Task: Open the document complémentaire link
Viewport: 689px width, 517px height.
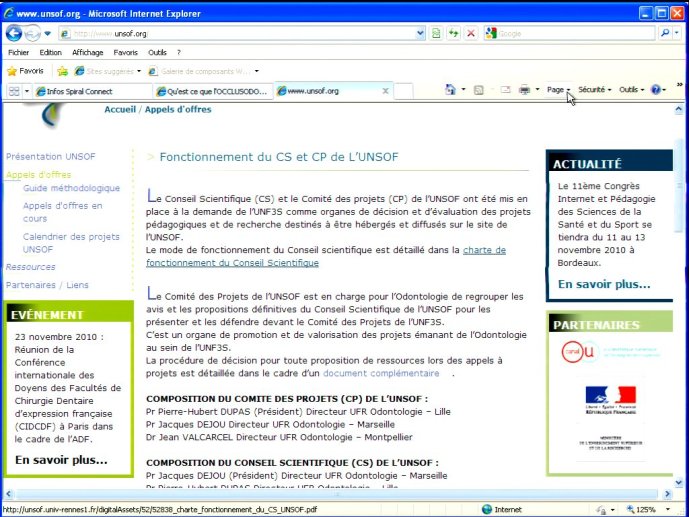Action: [381, 373]
